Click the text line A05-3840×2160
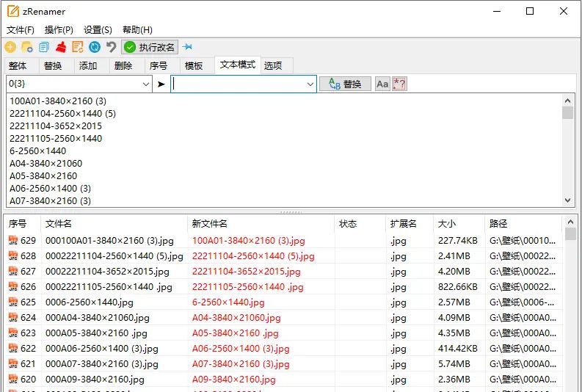Viewport: 582px width, 392px height. (x=43, y=175)
